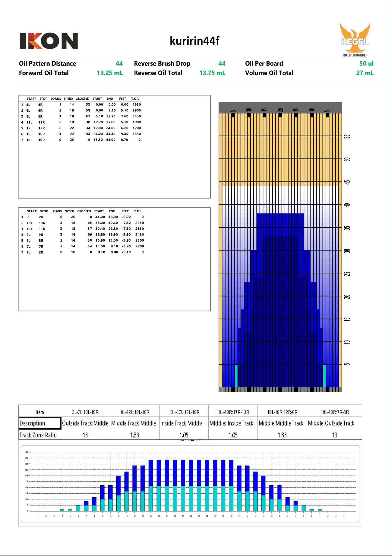Click the Kegel phoenix logo
Viewport: 392px width, 556px height.
pos(355,39)
